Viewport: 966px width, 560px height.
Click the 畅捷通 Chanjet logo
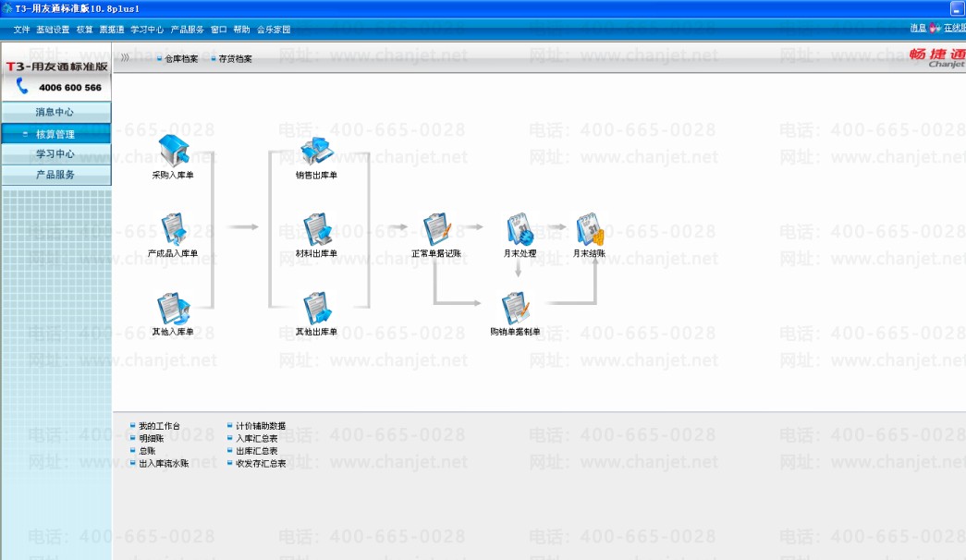pos(937,57)
